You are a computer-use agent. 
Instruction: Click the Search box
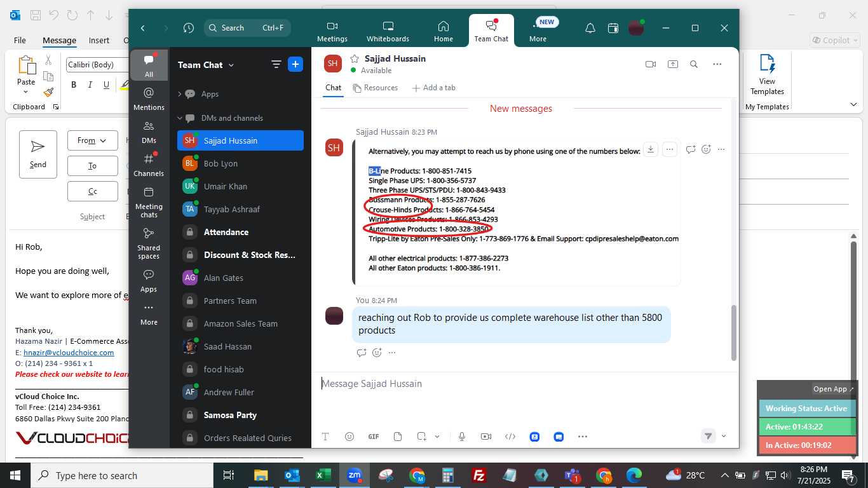click(248, 28)
